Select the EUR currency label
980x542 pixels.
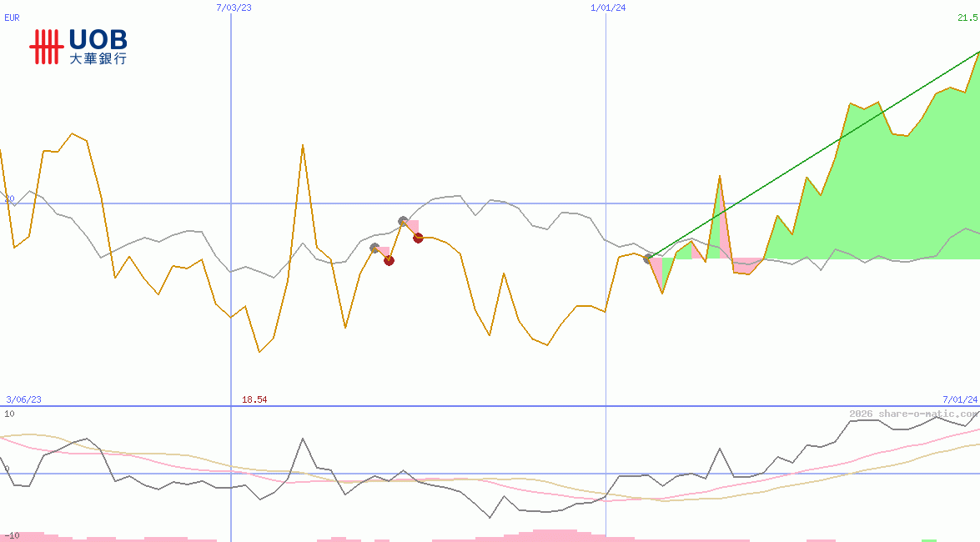coord(11,18)
